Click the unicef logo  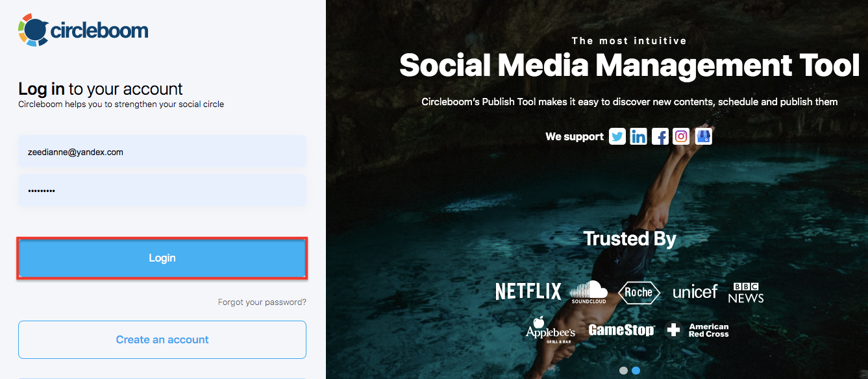coord(694,292)
